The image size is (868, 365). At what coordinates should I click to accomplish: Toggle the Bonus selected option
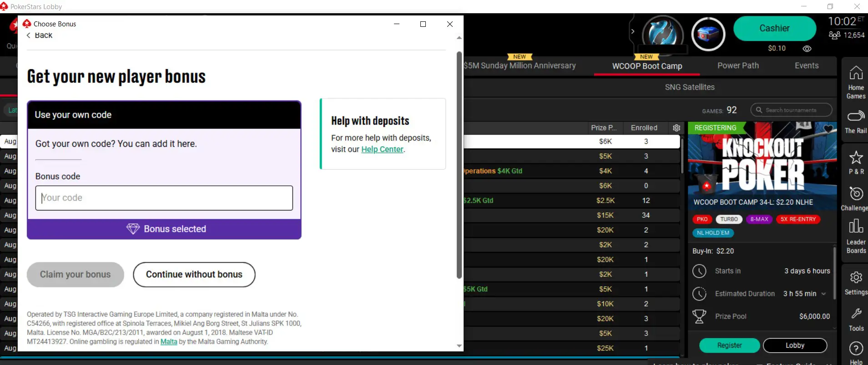click(x=164, y=229)
